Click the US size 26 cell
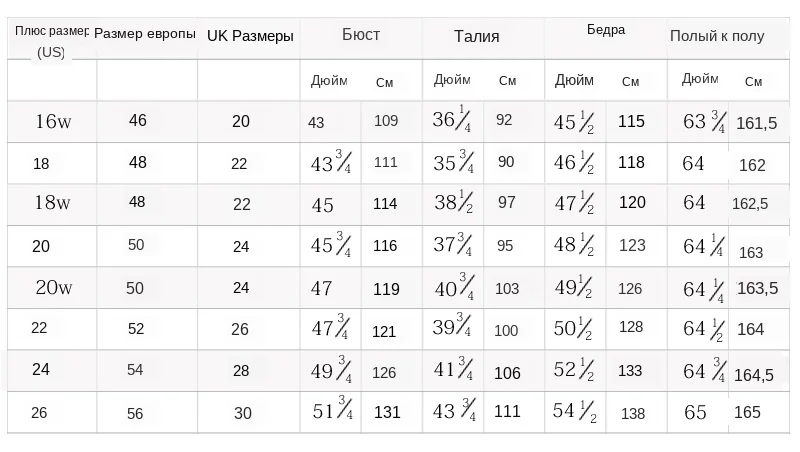Screen dimensions: 800x452 40,412
